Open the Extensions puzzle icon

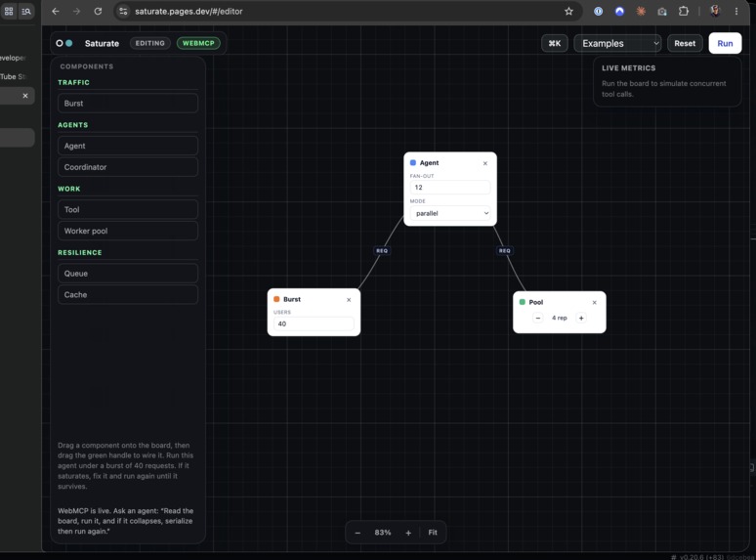[x=684, y=11]
